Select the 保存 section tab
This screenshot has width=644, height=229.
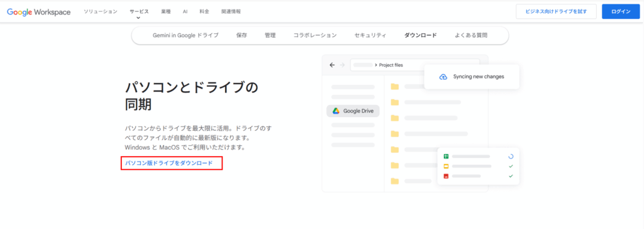(242, 35)
